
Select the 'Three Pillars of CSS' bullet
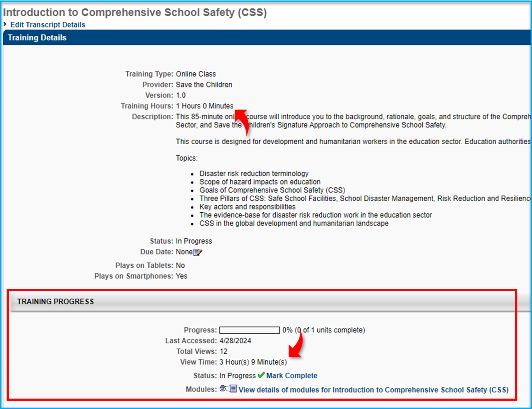pyautogui.click(x=365, y=199)
